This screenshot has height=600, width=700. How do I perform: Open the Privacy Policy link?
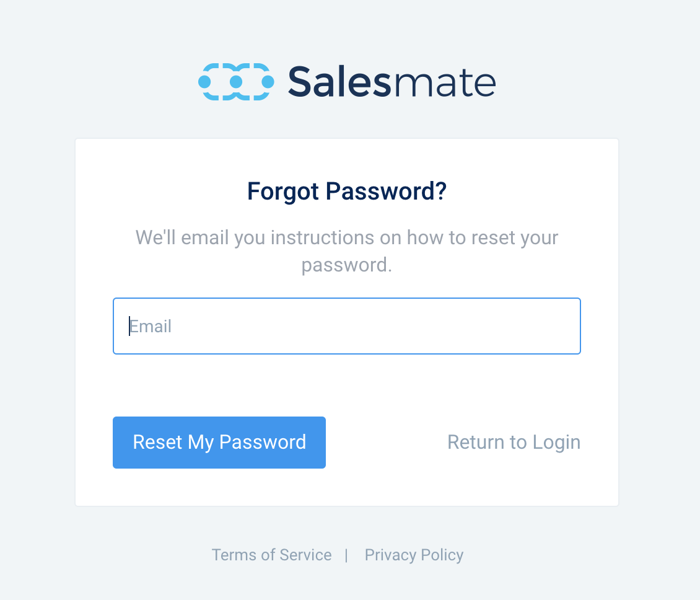coord(414,555)
